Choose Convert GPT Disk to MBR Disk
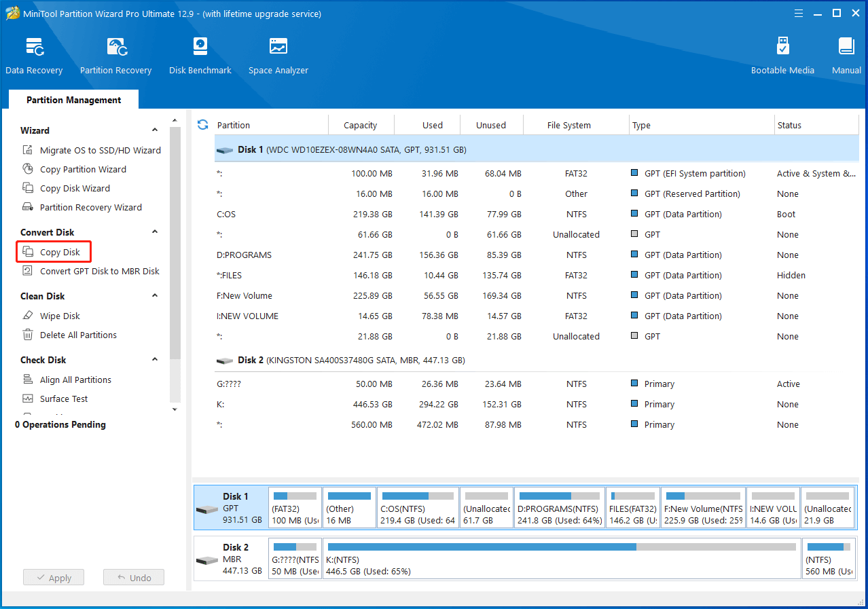The image size is (868, 609). pos(91,271)
